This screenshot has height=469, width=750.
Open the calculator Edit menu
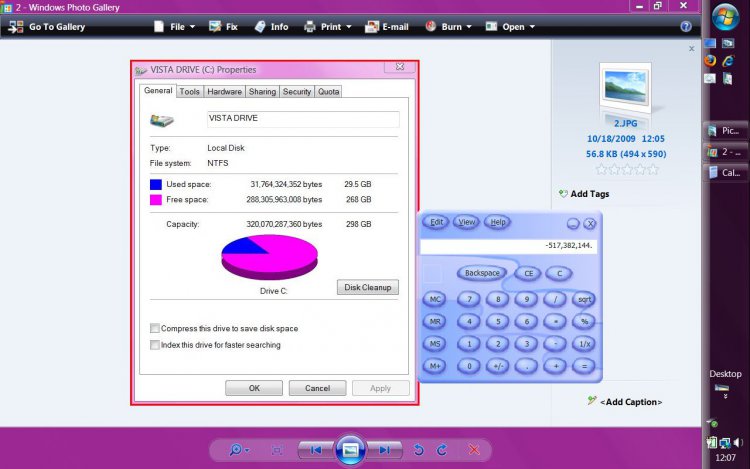(436, 222)
